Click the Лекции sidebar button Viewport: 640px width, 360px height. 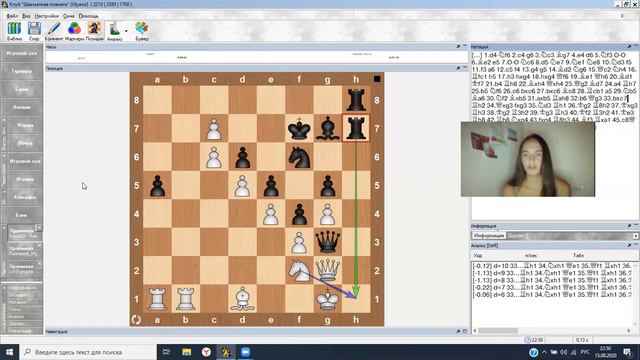point(22,107)
